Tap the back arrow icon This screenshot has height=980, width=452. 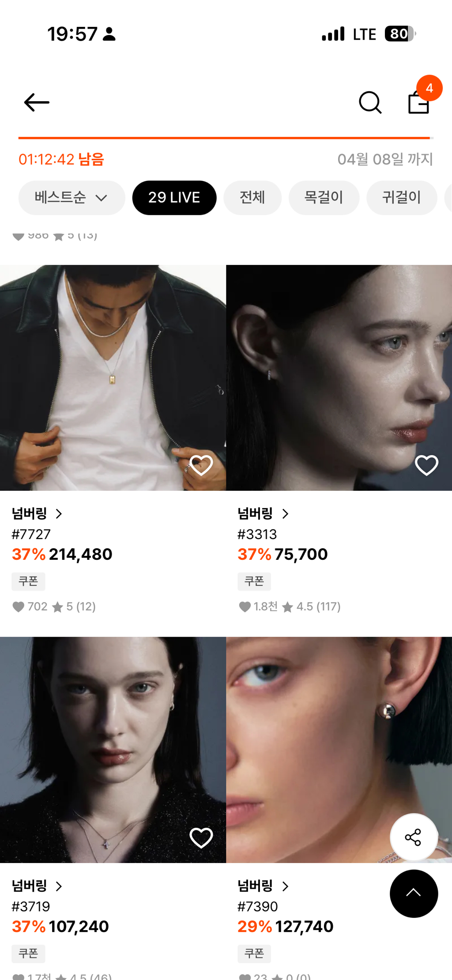37,102
